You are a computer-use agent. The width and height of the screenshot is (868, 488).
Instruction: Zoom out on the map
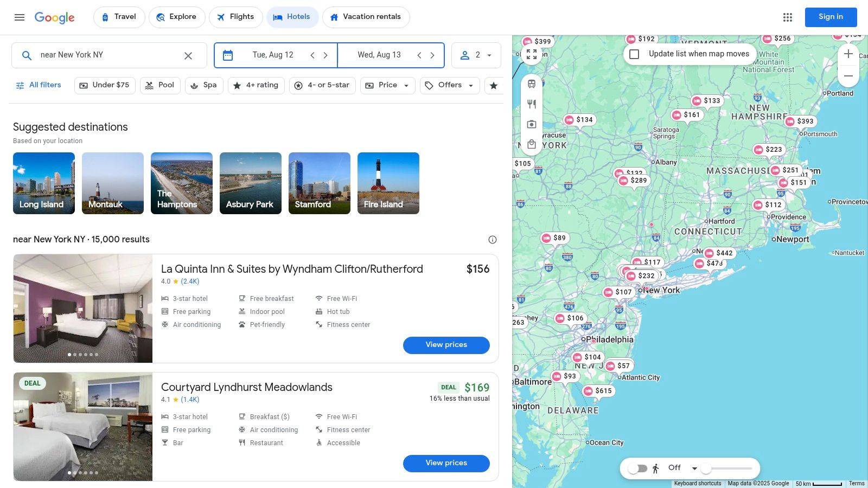coord(848,76)
